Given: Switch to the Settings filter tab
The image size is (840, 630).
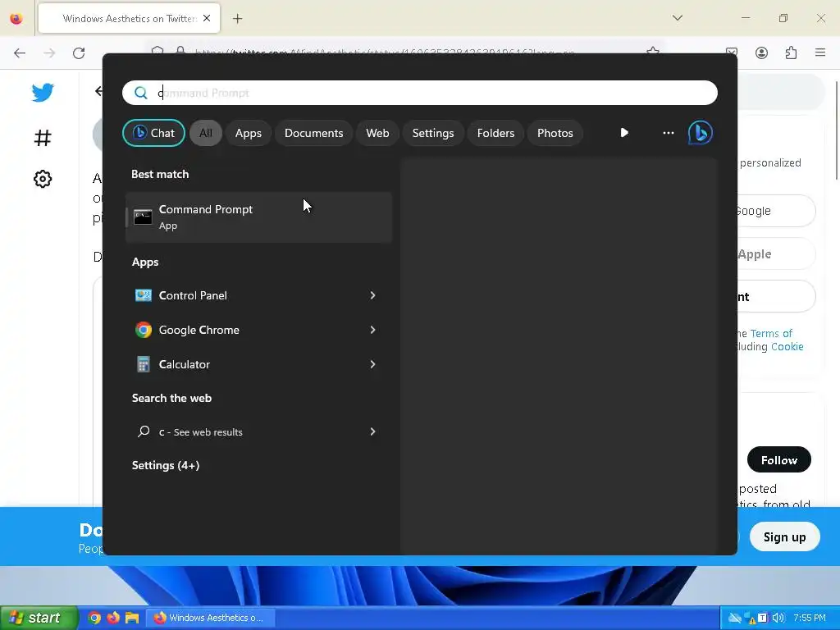Looking at the screenshot, I should point(433,133).
